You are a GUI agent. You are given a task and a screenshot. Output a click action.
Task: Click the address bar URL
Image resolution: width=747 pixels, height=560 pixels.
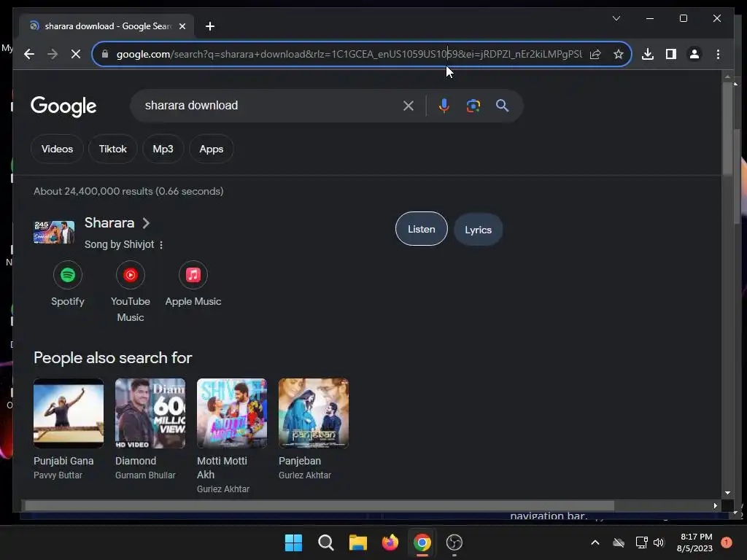349,54
